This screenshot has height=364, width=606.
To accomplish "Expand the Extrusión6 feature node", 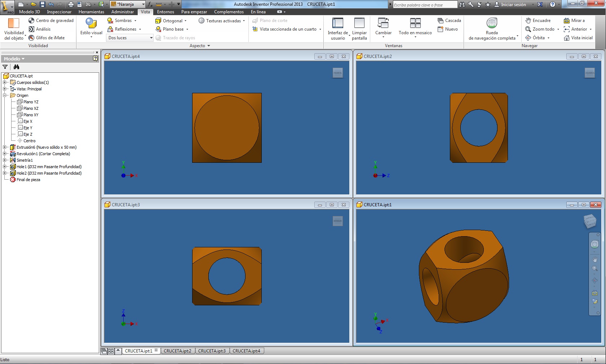I will tap(5, 147).
